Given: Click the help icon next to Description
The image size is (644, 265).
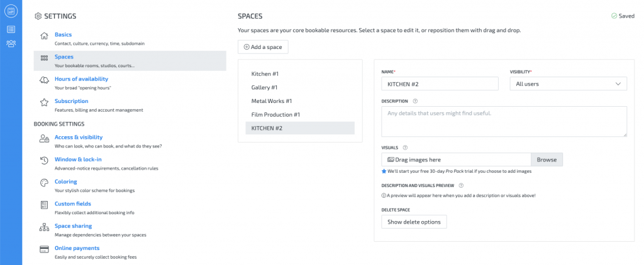Looking at the screenshot, I should coord(415,100).
